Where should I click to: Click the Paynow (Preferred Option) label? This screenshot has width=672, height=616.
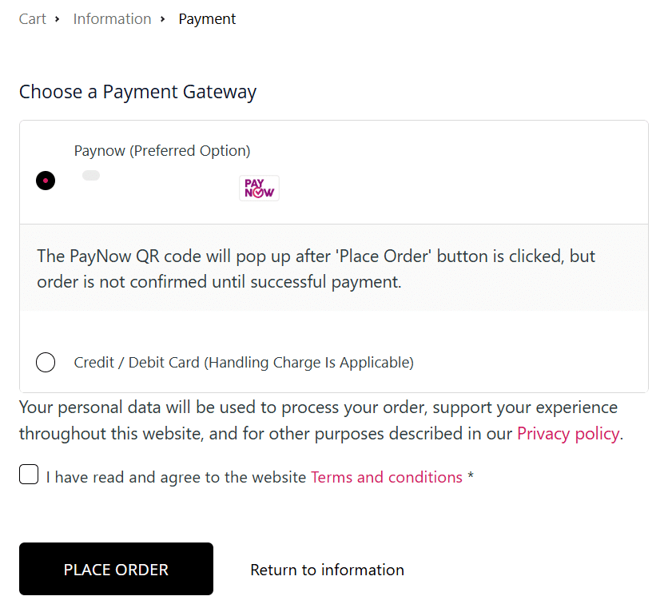point(162,151)
